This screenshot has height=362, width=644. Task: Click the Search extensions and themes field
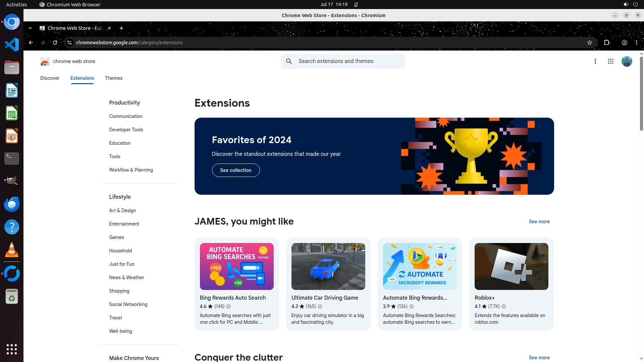point(349,61)
